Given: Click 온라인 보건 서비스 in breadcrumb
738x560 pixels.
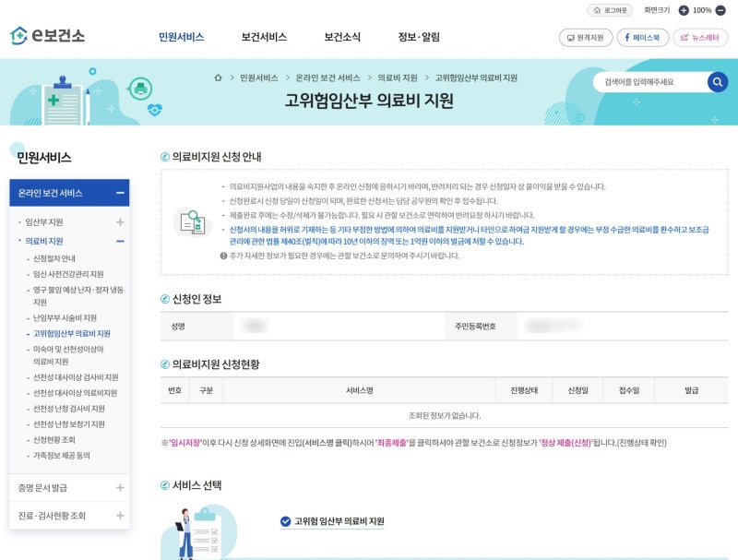Looking at the screenshot, I should click(327, 77).
